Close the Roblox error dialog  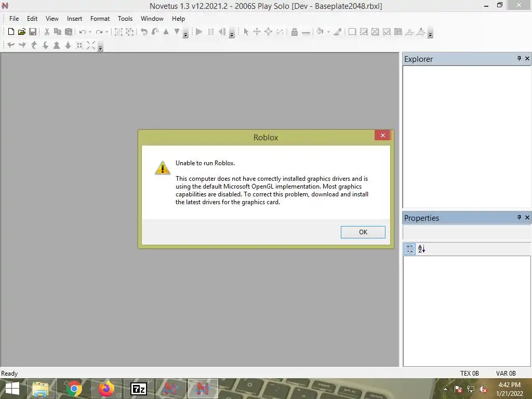(x=383, y=136)
